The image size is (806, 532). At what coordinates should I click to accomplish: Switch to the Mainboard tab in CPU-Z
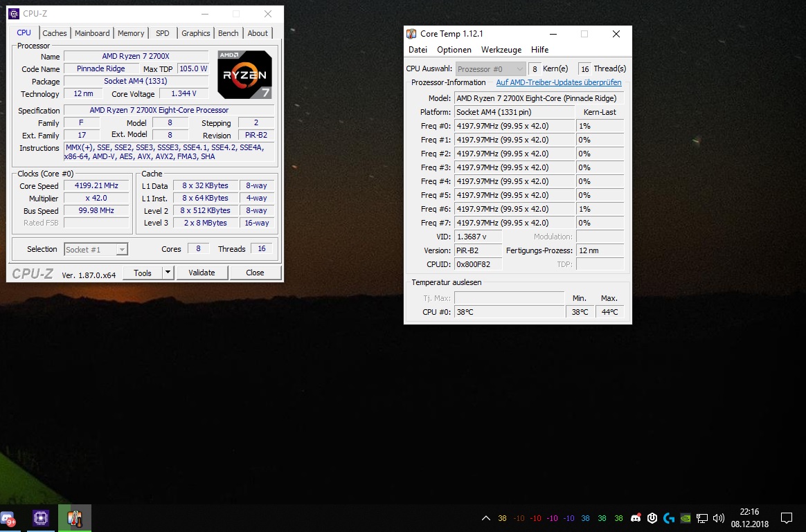pos(92,33)
